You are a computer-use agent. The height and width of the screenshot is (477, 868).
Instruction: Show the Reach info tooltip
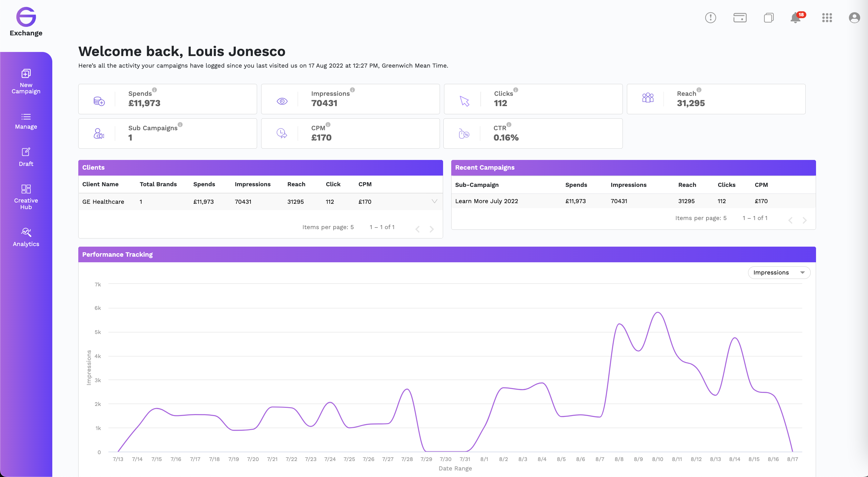(x=699, y=90)
